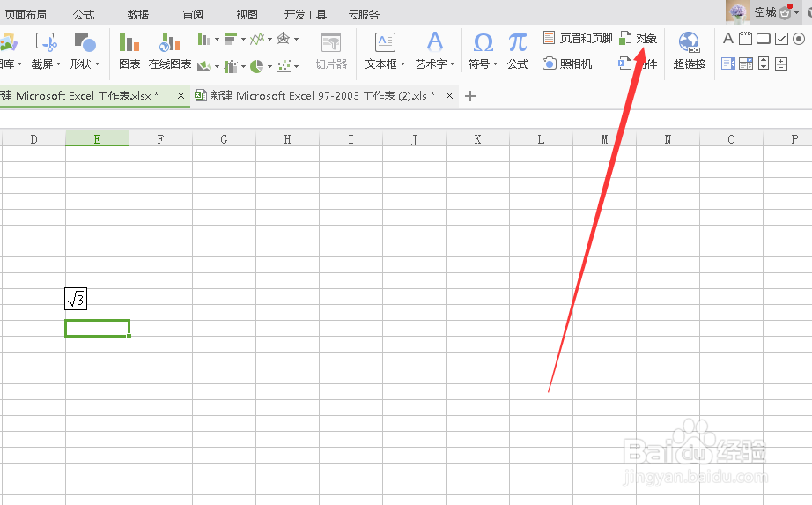Viewport: 812px width, 505px height.
Task: Close the 97-2003 工作表 (2).xls document tab
Action: click(449, 96)
